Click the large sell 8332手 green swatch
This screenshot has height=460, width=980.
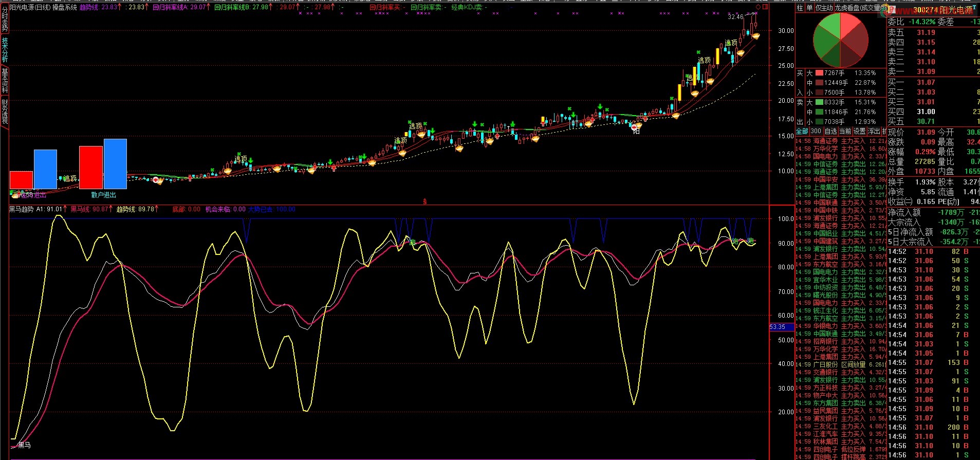(819, 102)
